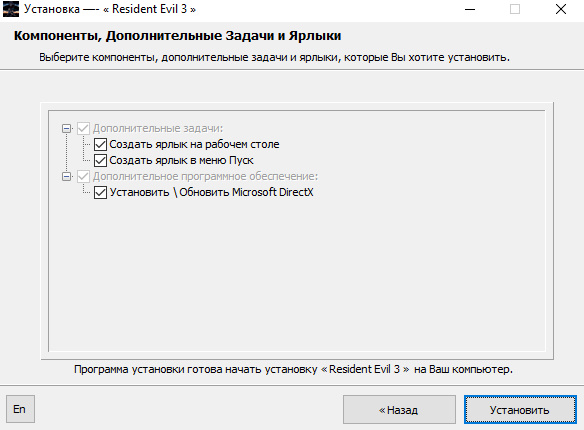Click grayed 'Дополнительные задачи' group checkbox

[x=83, y=128]
